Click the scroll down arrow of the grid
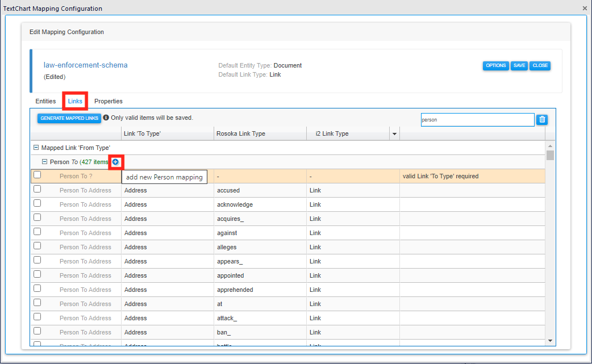592x364 pixels. (x=549, y=340)
